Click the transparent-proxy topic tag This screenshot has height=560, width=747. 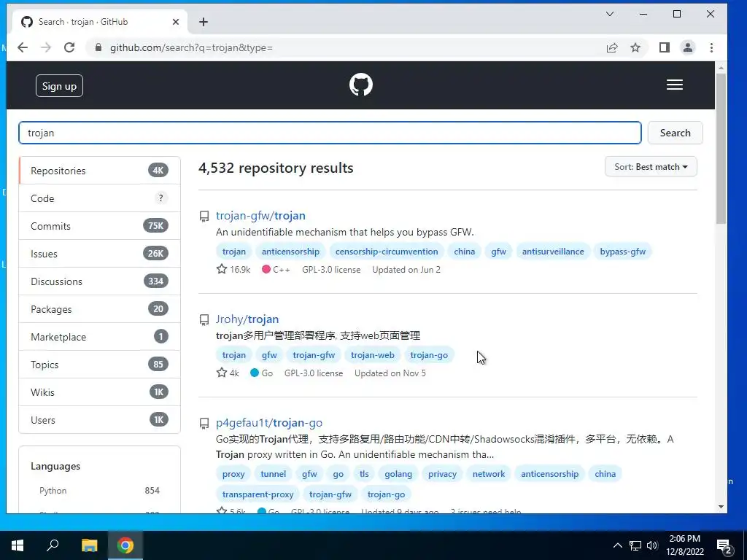258,494
